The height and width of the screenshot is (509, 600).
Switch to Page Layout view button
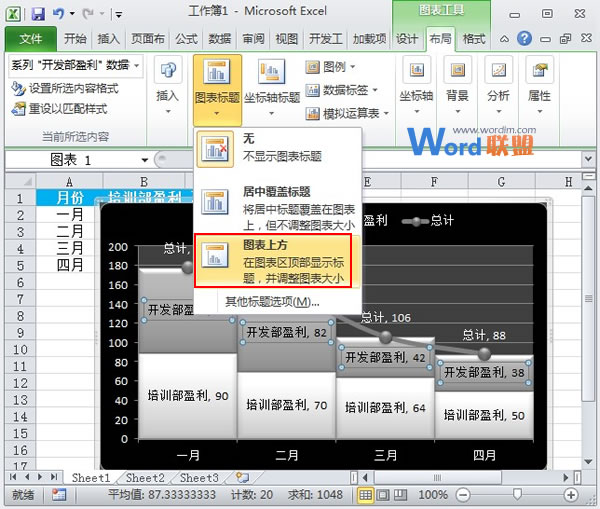coord(384,495)
